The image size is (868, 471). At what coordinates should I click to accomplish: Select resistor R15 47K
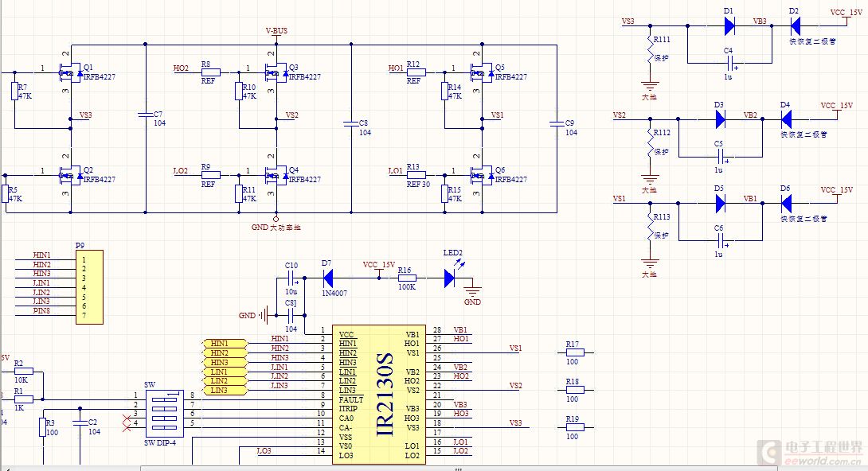tap(444, 193)
